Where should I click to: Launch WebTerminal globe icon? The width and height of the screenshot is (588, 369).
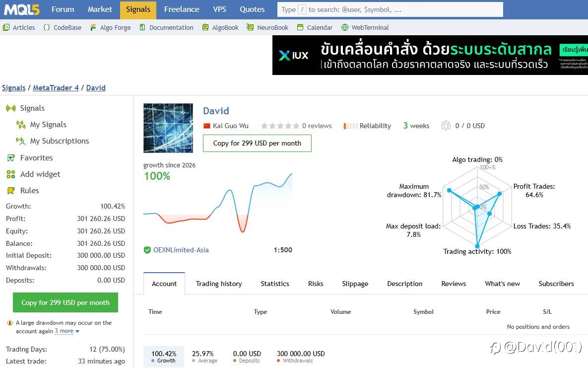345,27
